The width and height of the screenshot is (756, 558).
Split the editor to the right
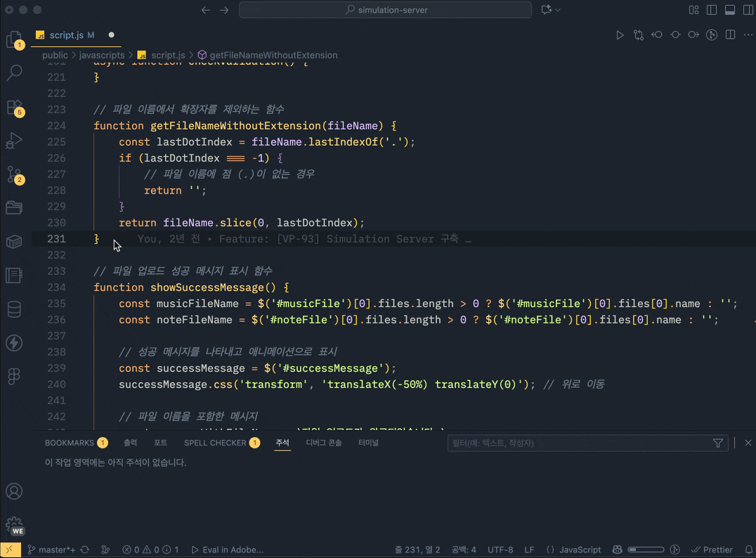click(x=730, y=34)
